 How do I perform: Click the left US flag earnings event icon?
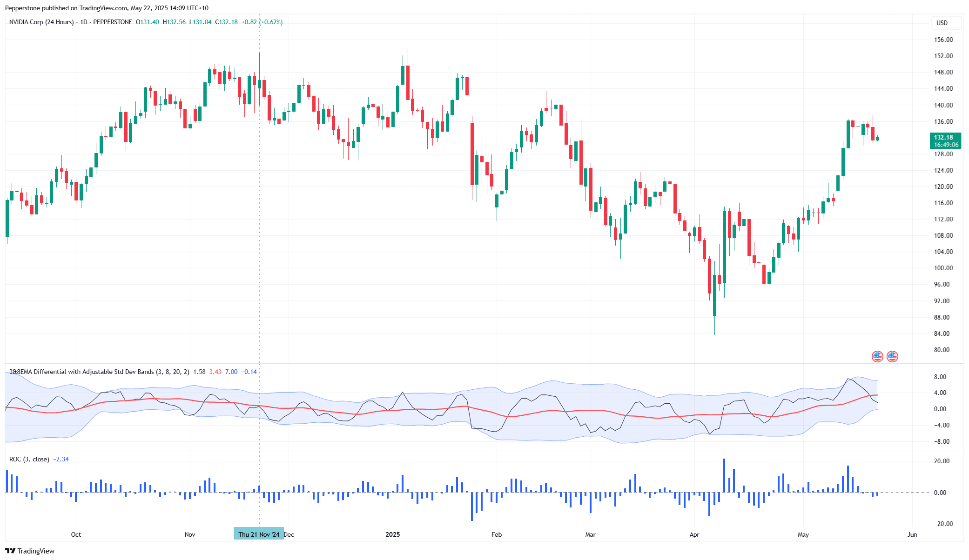pos(877,357)
